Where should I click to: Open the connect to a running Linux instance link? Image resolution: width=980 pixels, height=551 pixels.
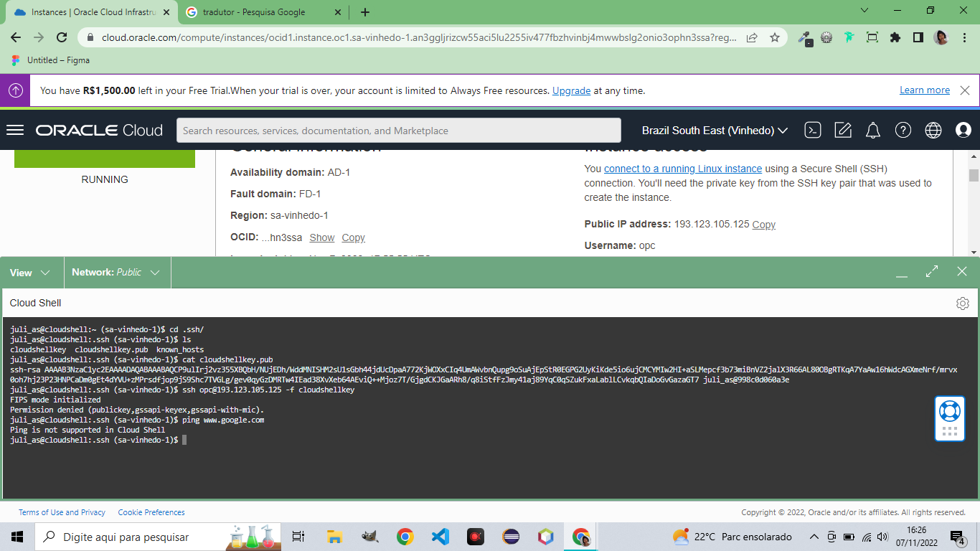pyautogui.click(x=683, y=169)
